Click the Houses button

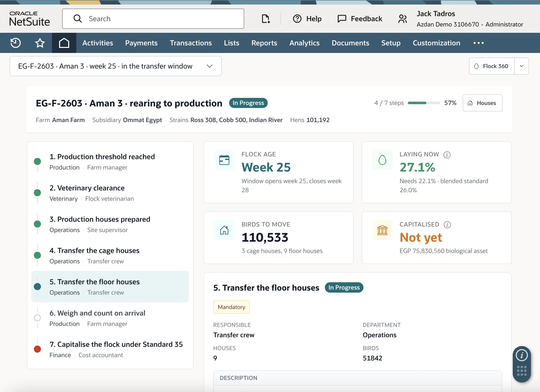[482, 103]
